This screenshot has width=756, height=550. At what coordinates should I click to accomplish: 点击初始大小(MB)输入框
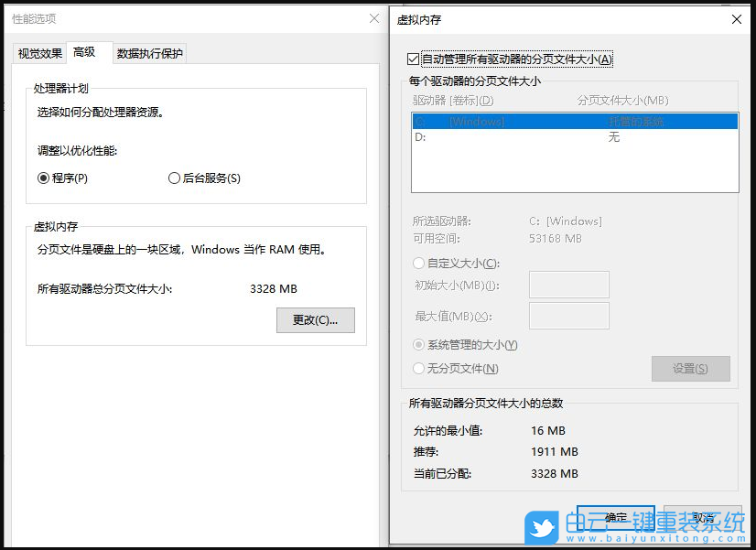568,285
